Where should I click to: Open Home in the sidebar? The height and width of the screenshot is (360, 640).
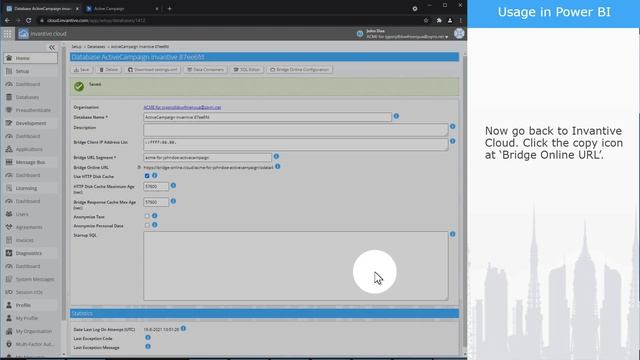tap(31, 58)
